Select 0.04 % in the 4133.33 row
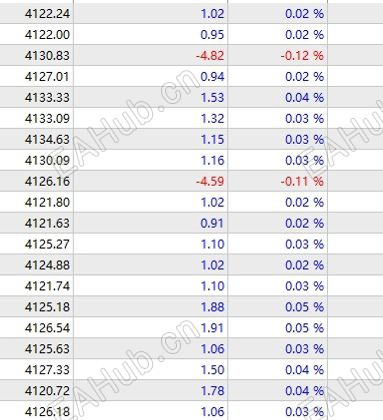Image resolution: width=383 pixels, height=420 pixels. 304,98
